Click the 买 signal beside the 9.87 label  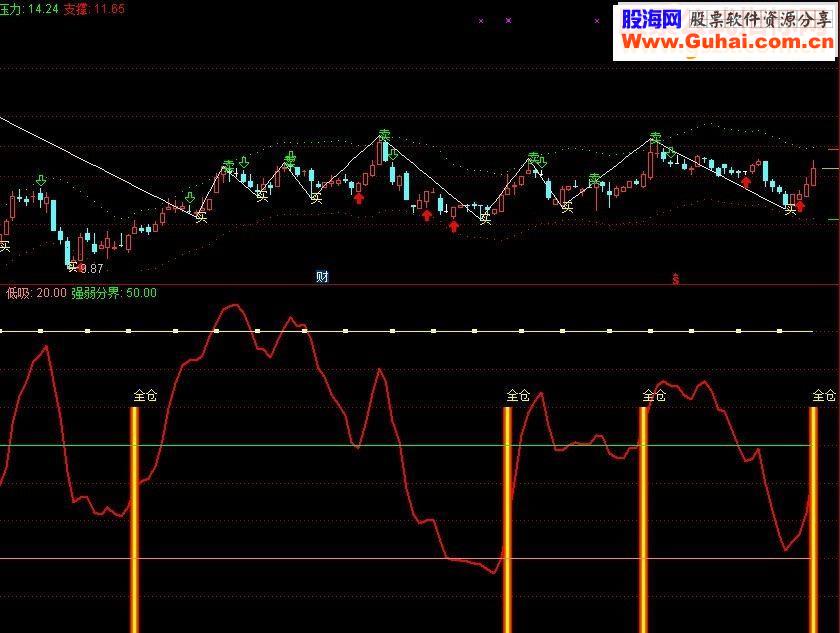pos(72,266)
